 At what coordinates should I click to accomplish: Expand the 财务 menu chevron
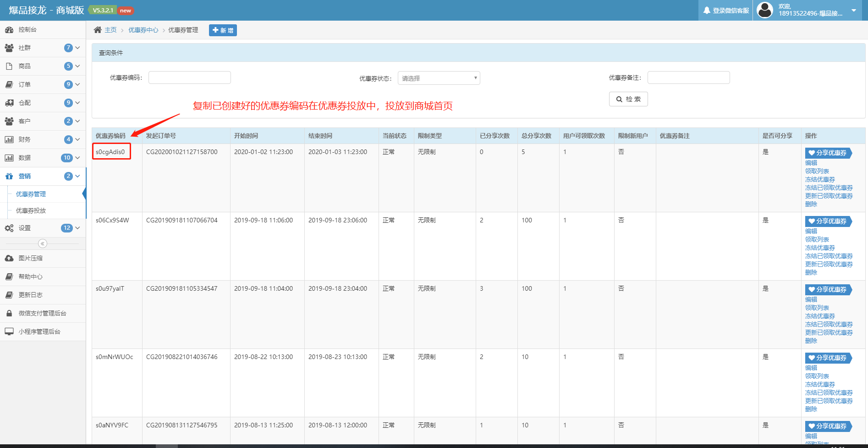[77, 139]
